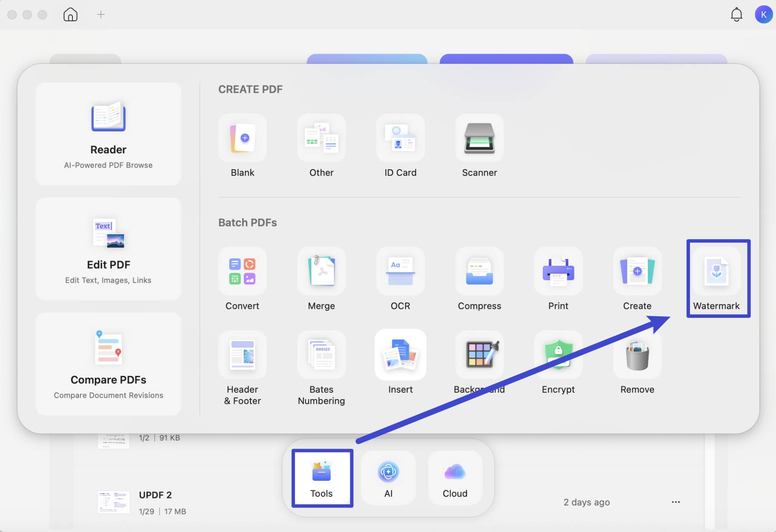Go to the Home tab
This screenshot has width=776, height=532.
pyautogui.click(x=70, y=14)
